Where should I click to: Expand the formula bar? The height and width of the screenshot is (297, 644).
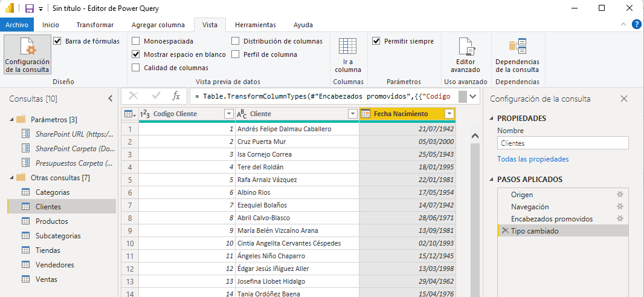[473, 97]
